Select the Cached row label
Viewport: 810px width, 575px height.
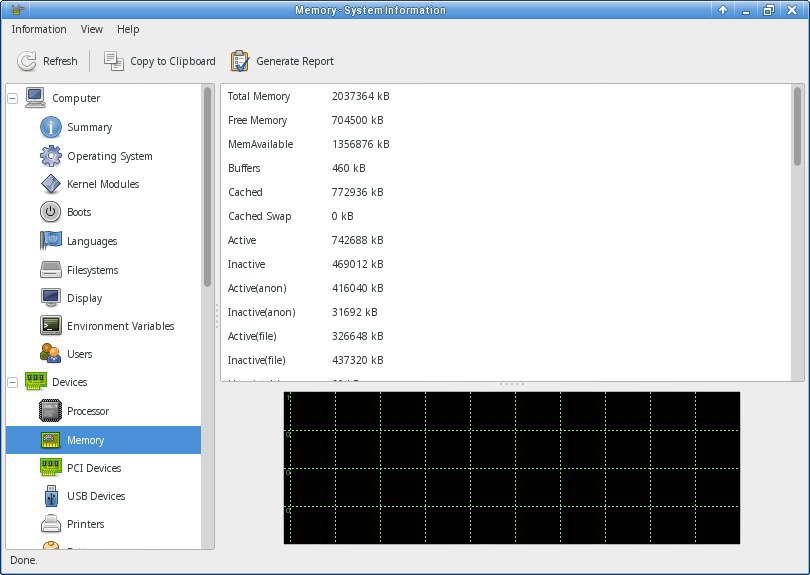pos(245,192)
